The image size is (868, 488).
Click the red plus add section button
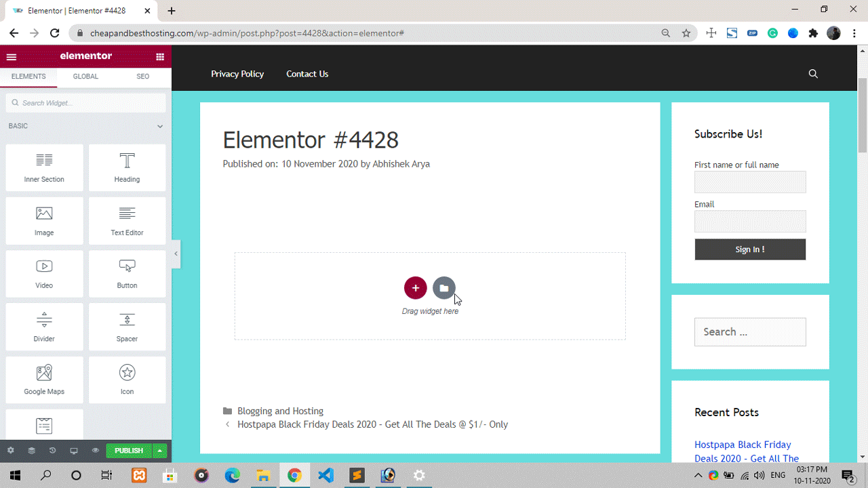pyautogui.click(x=416, y=288)
